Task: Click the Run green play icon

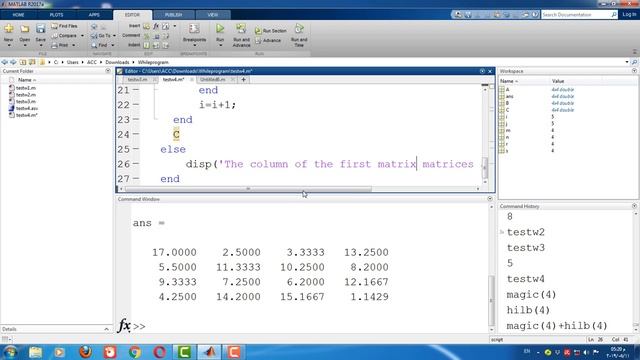Action: click(220, 29)
